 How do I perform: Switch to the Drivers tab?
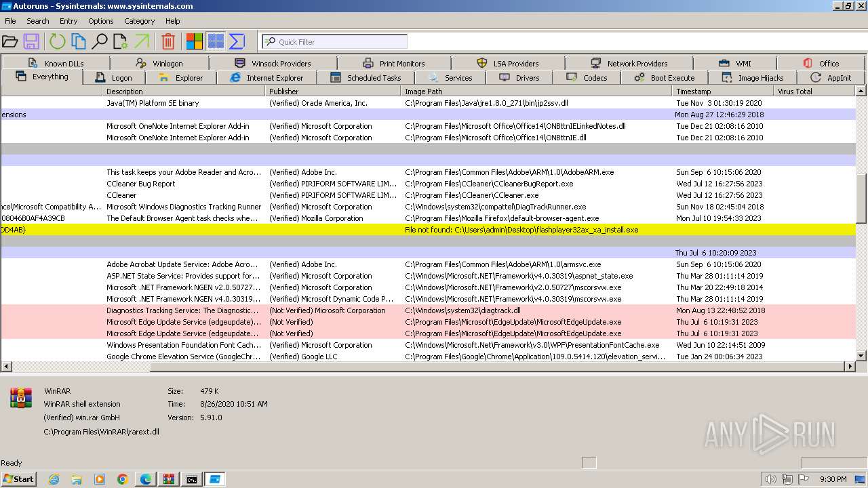519,78
